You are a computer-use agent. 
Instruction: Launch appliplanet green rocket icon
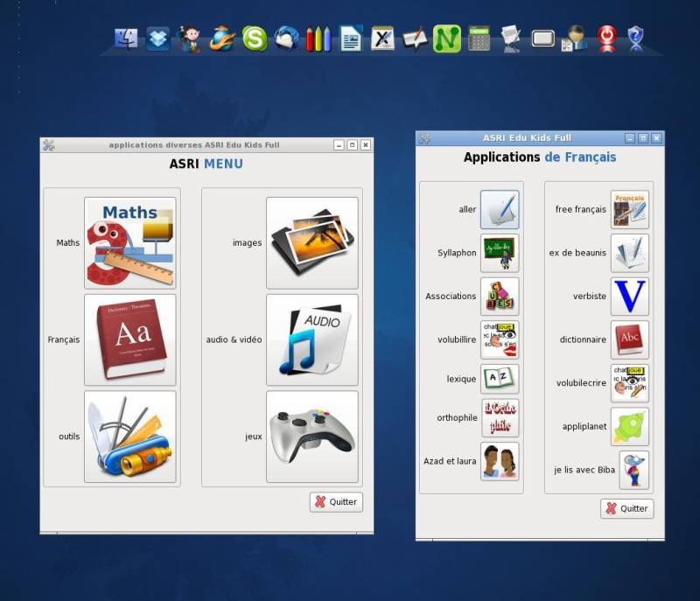tap(629, 427)
